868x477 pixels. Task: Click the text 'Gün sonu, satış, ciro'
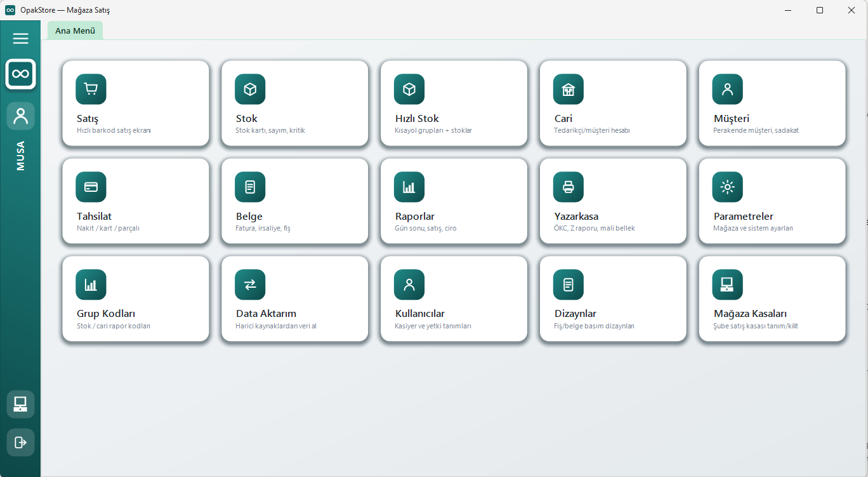(426, 228)
